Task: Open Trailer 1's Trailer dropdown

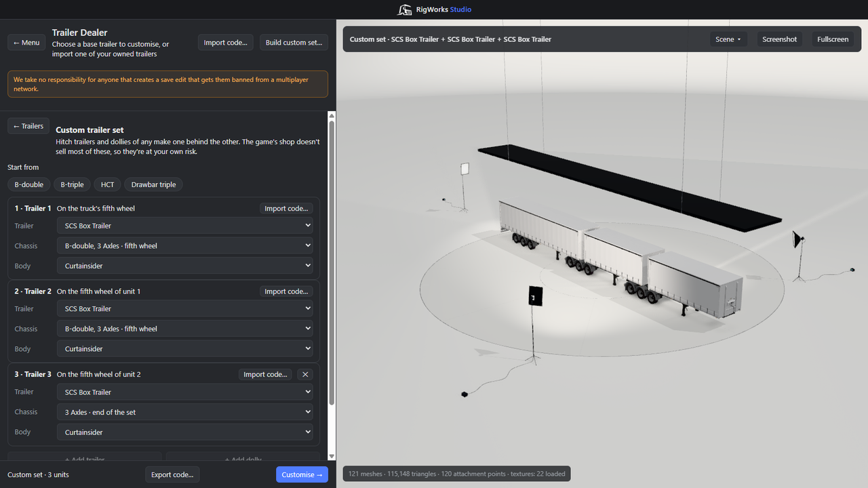Action: click(185, 226)
